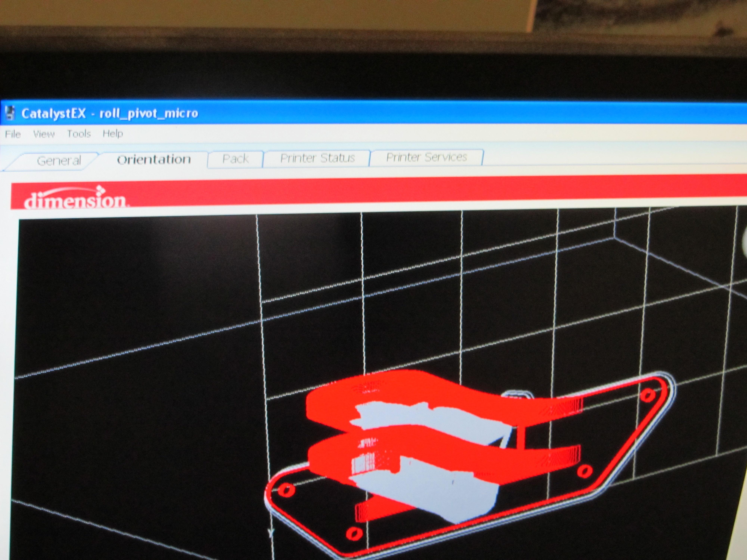Open the View menu
747x560 pixels.
(x=44, y=134)
